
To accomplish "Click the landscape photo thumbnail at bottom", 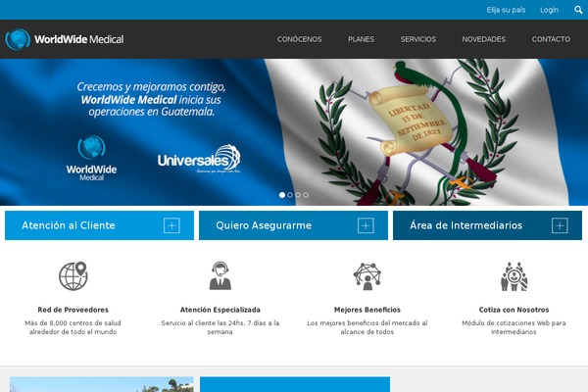I will coord(102,384).
